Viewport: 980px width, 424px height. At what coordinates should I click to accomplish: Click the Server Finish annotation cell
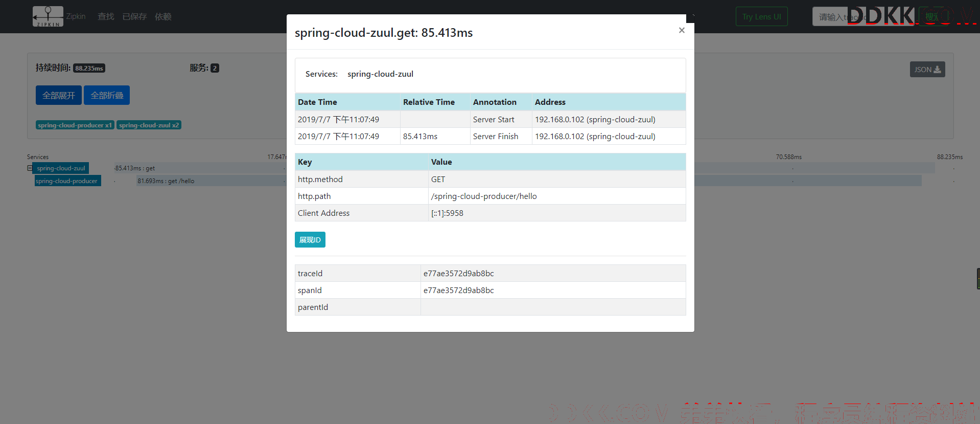501,136
